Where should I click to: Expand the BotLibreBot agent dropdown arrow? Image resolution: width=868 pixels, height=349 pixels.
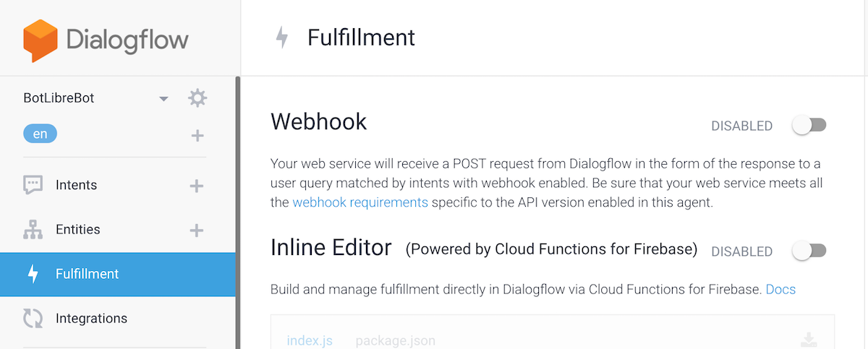coord(163,99)
